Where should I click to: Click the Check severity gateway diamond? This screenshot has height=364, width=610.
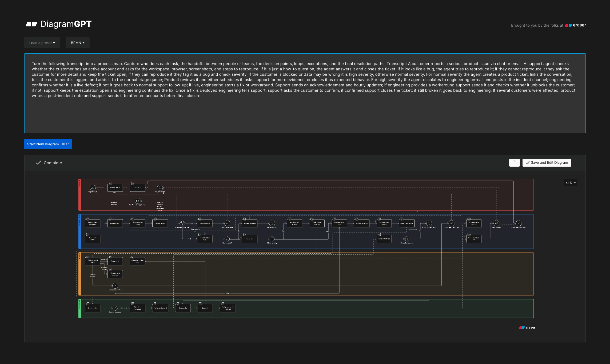click(272, 239)
